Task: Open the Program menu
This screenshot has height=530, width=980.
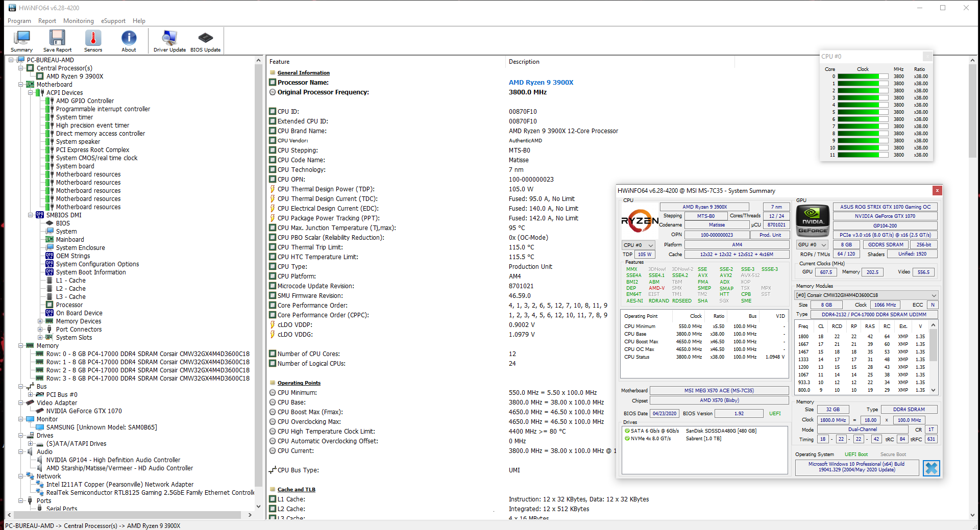Action: click(19, 21)
